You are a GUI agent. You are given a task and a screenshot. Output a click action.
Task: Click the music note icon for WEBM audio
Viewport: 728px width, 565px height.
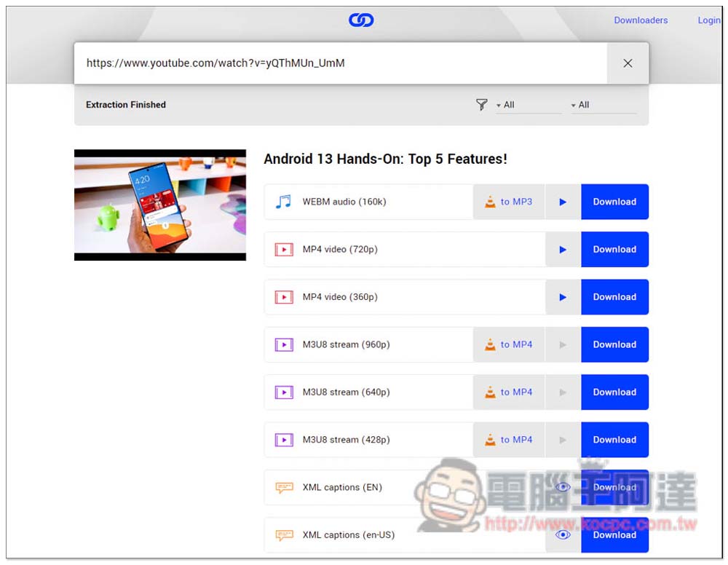pos(283,202)
